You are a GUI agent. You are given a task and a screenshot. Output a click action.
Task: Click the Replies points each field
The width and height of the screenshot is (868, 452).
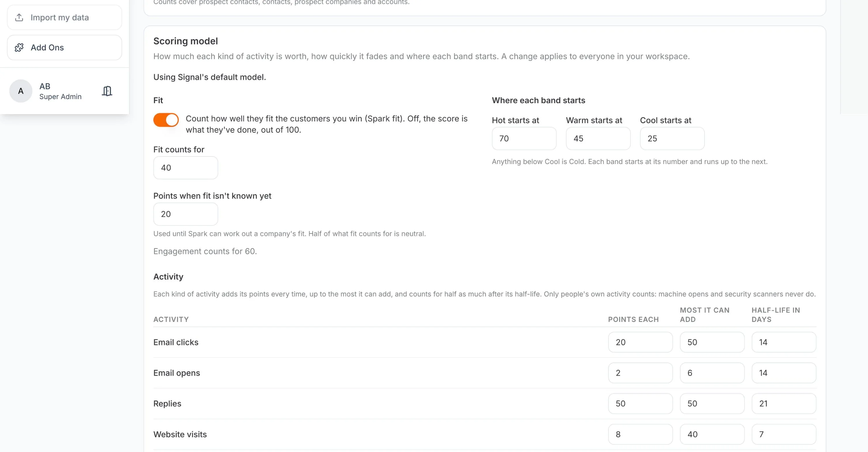tap(641, 403)
